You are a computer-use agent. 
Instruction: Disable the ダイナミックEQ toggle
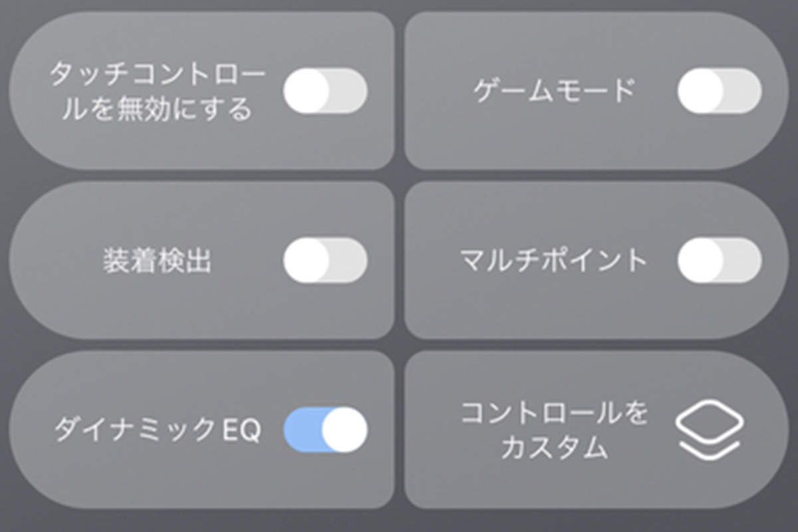(x=325, y=430)
